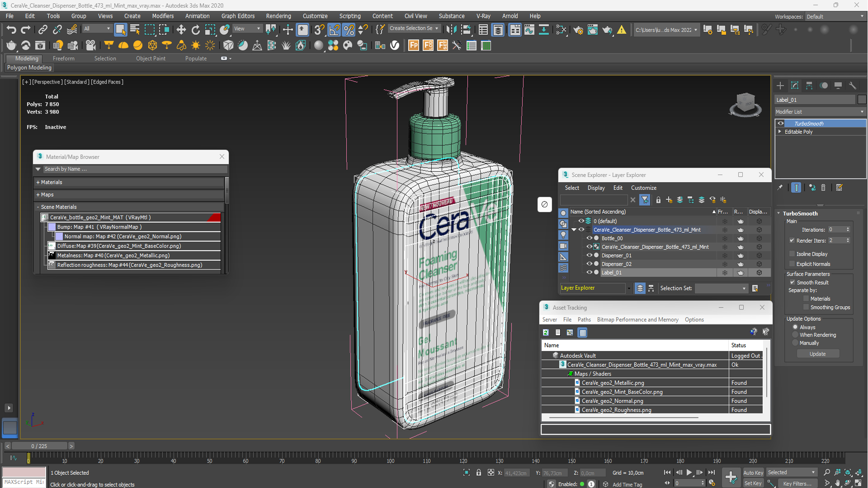The width and height of the screenshot is (868, 488).
Task: Hide the Bottle_00 layer object
Action: (x=589, y=238)
